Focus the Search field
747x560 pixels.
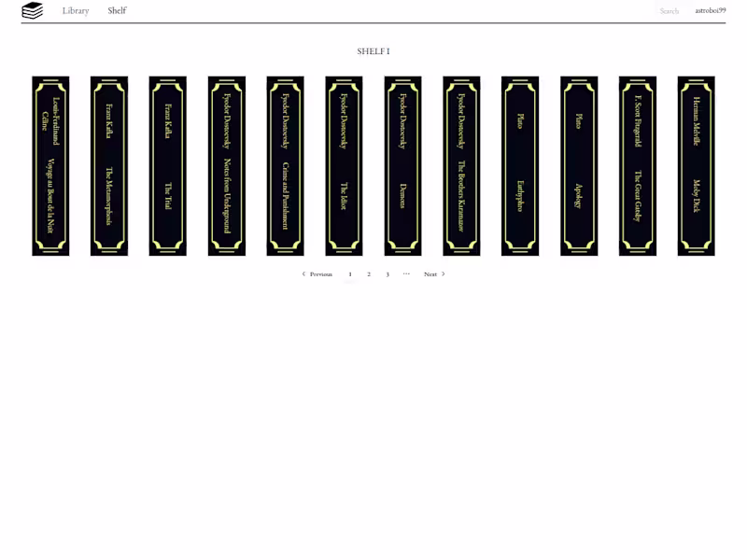click(x=669, y=11)
